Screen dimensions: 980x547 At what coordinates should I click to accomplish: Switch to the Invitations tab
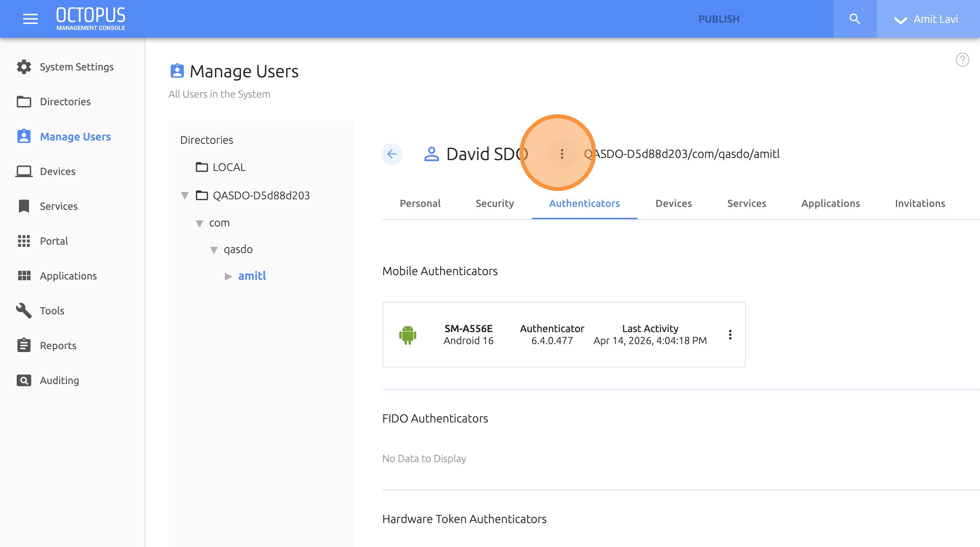(919, 203)
